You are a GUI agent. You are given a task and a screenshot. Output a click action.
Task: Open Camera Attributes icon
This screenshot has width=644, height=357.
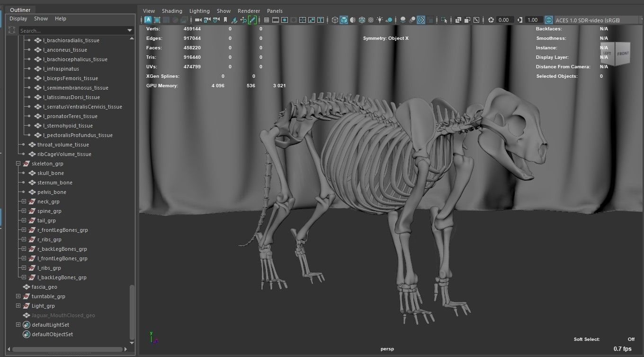[x=216, y=20]
